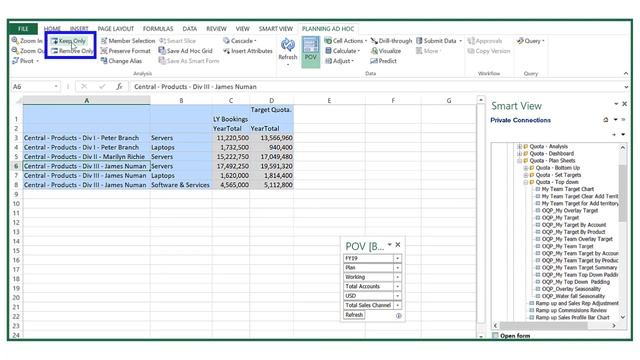Click the Drill-through button
This screenshot has width=640, height=360.
(391, 41)
